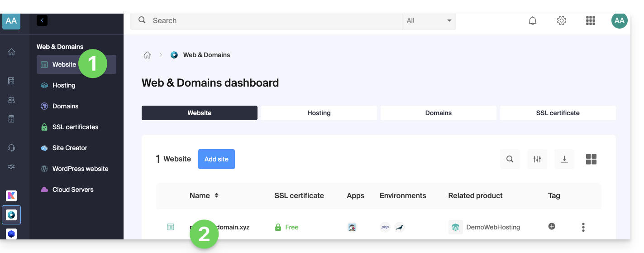Switch to the Hosting tab
Image resolution: width=644 pixels, height=253 pixels.
[x=319, y=113]
